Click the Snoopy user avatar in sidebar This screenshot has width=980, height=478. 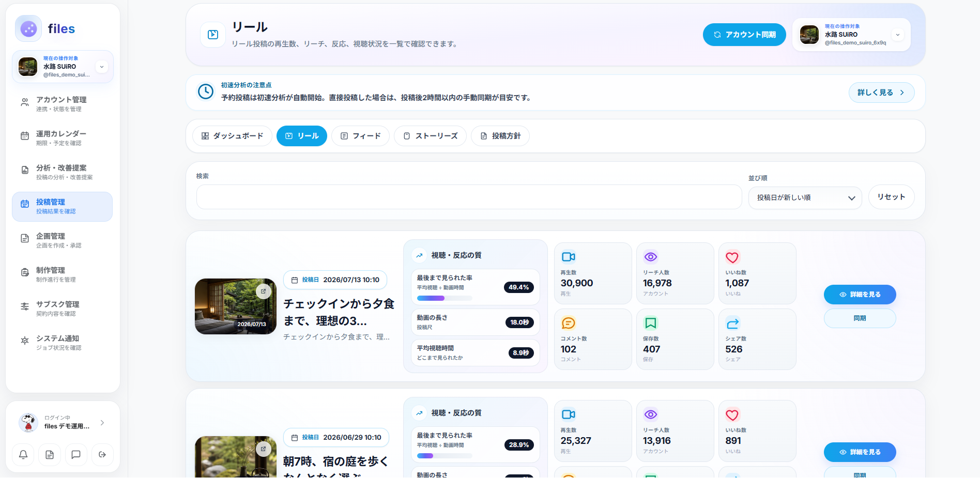tap(28, 422)
